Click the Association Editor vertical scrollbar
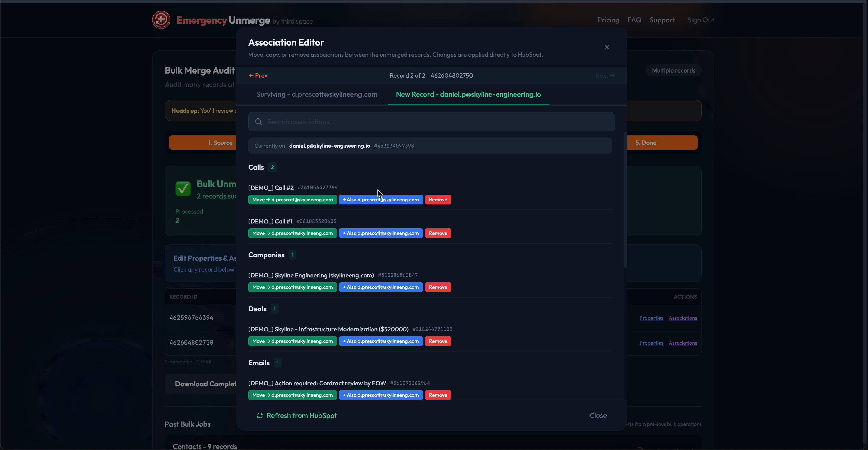This screenshot has height=450, width=868. pos(626,199)
